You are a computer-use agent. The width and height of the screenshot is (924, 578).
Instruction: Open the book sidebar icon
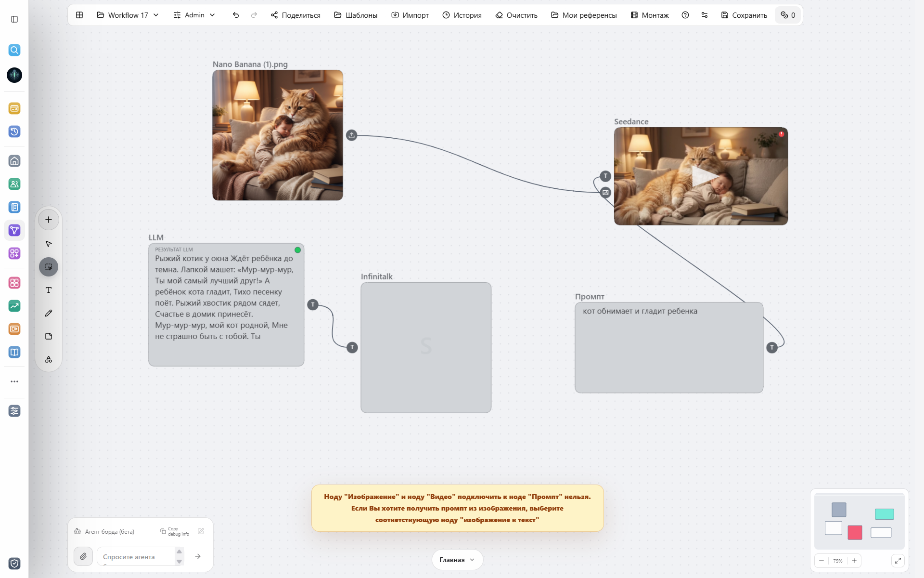14,352
